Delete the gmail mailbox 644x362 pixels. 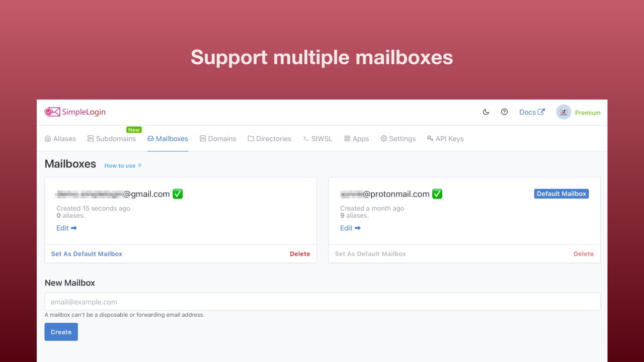(300, 254)
